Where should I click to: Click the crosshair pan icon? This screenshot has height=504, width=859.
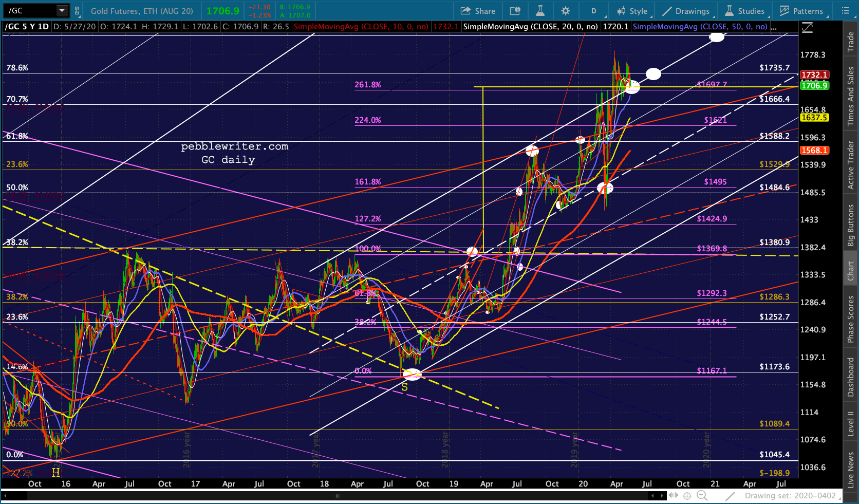pyautogui.click(x=687, y=496)
